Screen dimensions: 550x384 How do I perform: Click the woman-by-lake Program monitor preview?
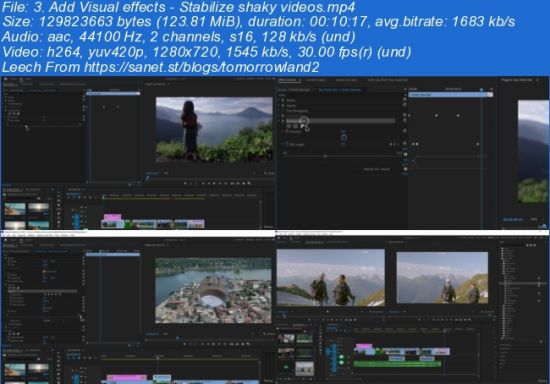tap(214, 129)
